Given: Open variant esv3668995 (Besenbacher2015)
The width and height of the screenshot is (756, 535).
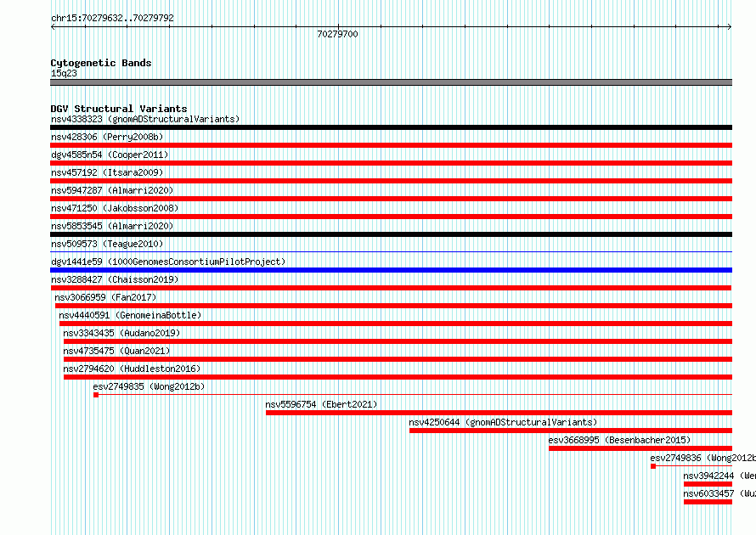Looking at the screenshot, I should click(619, 440).
